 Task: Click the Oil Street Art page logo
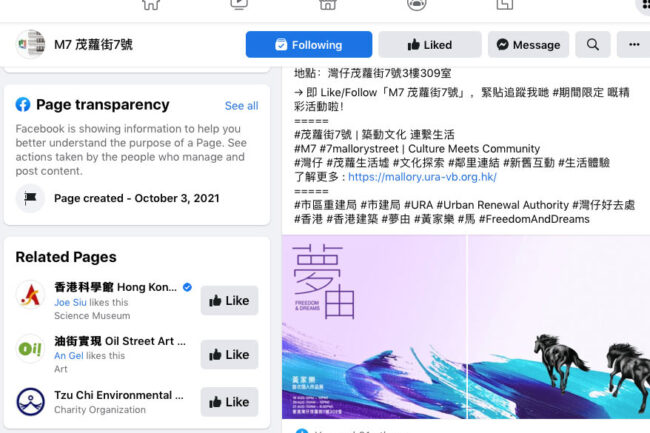(x=30, y=348)
